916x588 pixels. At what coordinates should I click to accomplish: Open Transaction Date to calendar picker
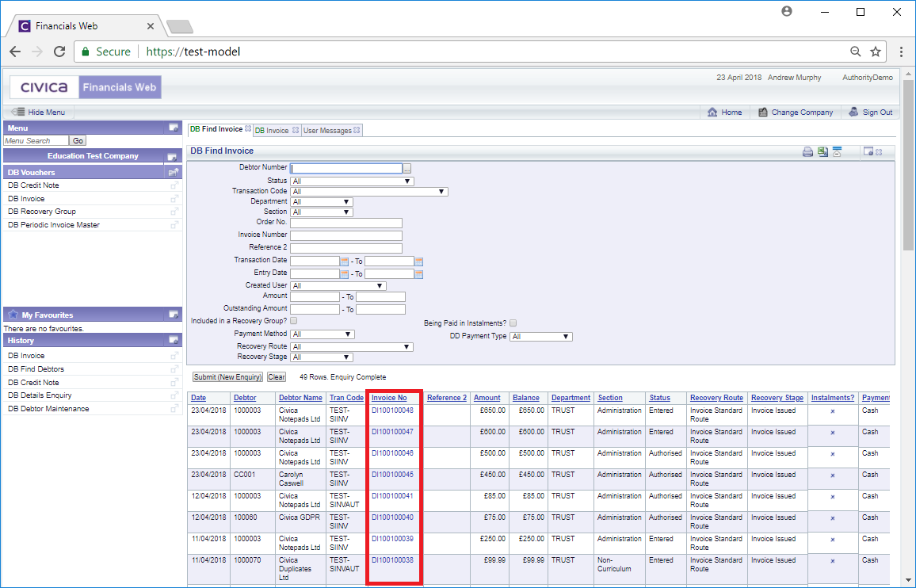[419, 262]
